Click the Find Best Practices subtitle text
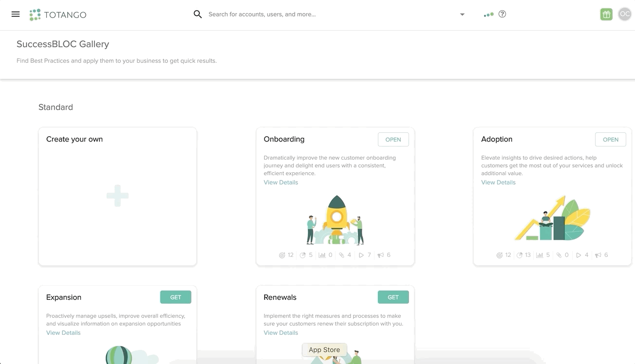The width and height of the screenshot is (635, 364). 116,61
